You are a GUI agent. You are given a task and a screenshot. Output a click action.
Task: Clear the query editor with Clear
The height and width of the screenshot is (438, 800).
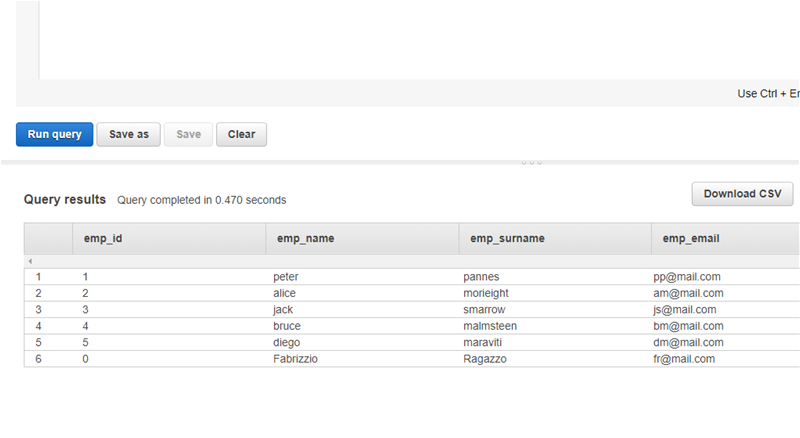(x=241, y=134)
